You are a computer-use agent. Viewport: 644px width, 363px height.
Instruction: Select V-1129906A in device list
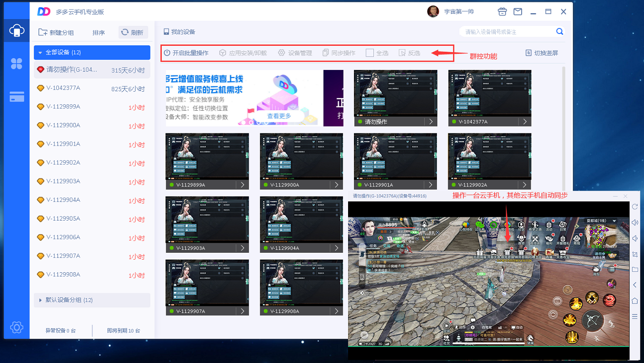[x=92, y=237]
